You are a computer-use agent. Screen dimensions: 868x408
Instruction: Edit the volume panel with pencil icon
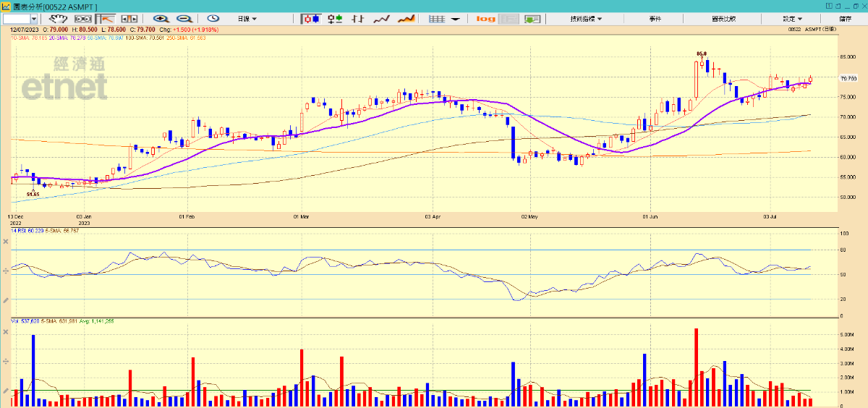[x=6, y=391]
